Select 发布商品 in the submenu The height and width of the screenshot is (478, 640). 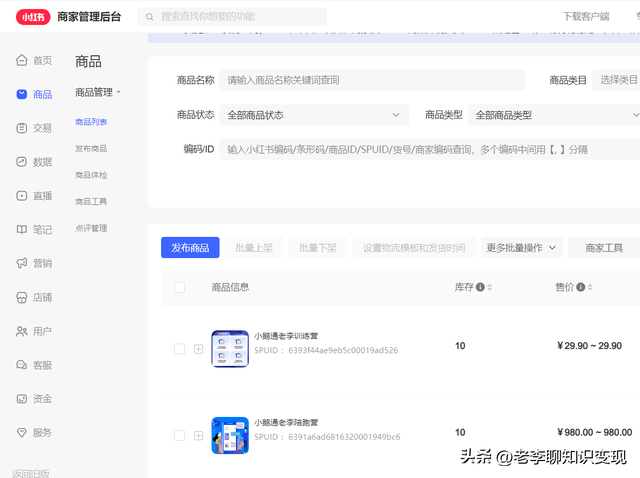pyautogui.click(x=91, y=148)
